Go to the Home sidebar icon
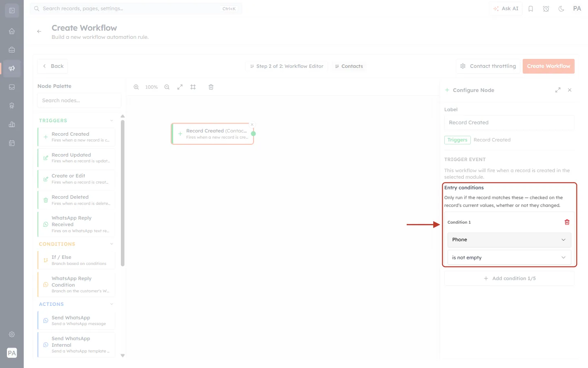Viewport: 588px width, 368px height. pos(12,31)
